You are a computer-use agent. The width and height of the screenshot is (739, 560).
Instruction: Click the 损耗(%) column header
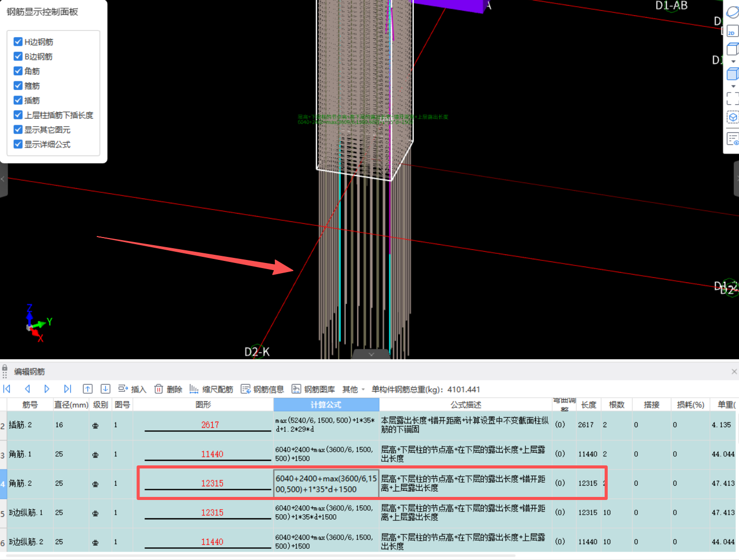pos(691,405)
